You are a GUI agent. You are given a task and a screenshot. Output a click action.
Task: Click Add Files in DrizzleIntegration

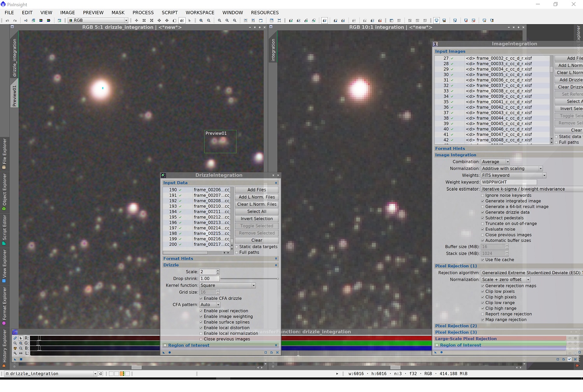pyautogui.click(x=257, y=190)
